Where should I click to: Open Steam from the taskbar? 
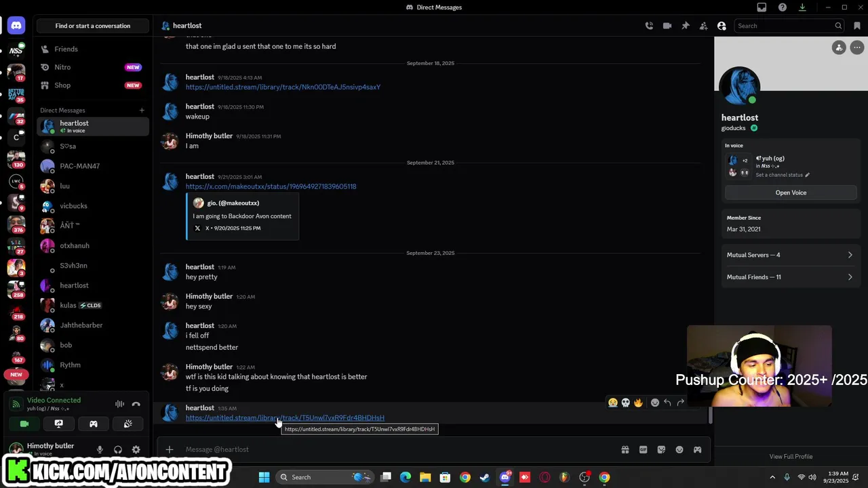484,477
